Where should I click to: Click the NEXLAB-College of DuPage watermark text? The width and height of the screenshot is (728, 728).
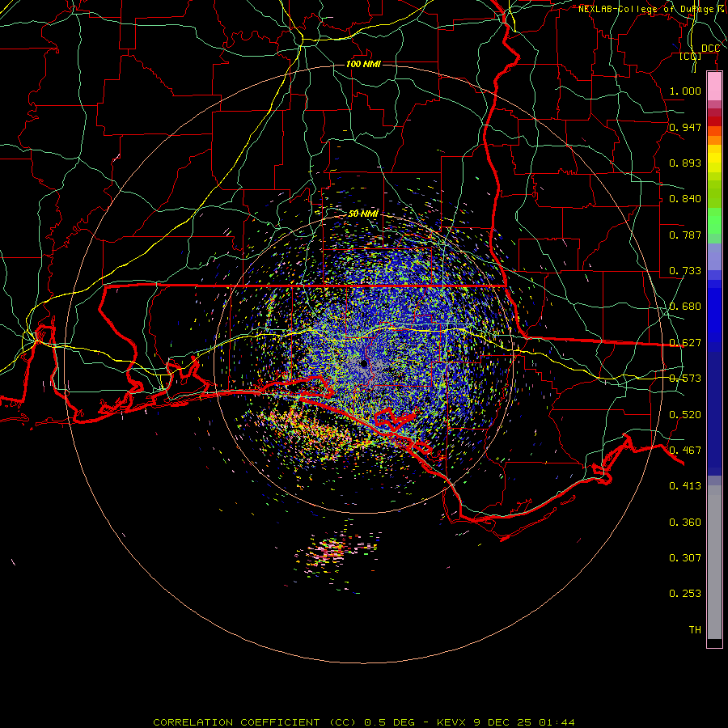652,9
